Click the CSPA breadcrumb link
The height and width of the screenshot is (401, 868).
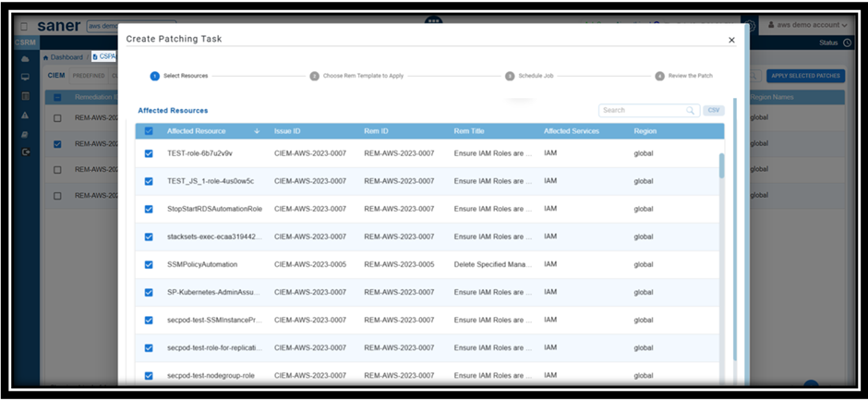104,56
